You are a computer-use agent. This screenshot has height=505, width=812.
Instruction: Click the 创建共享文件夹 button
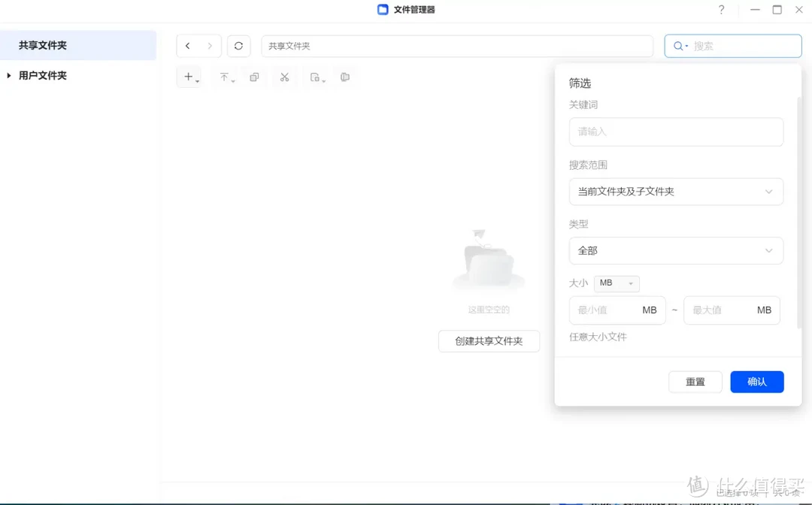[x=489, y=340]
